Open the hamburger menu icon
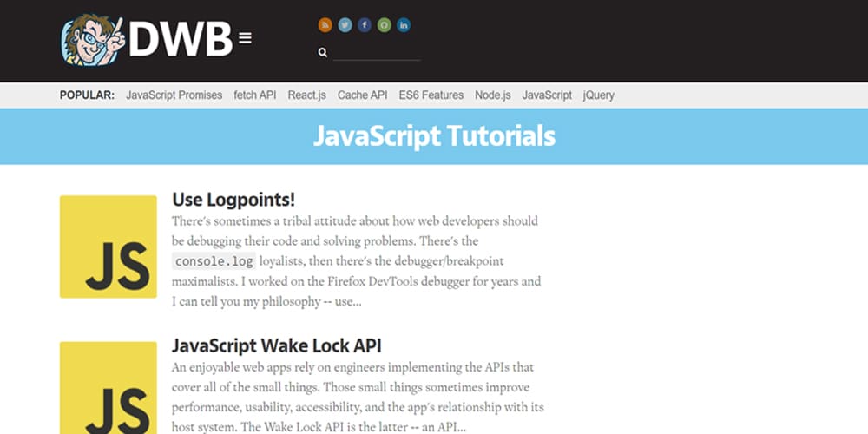This screenshot has height=434, width=868. coord(246,37)
